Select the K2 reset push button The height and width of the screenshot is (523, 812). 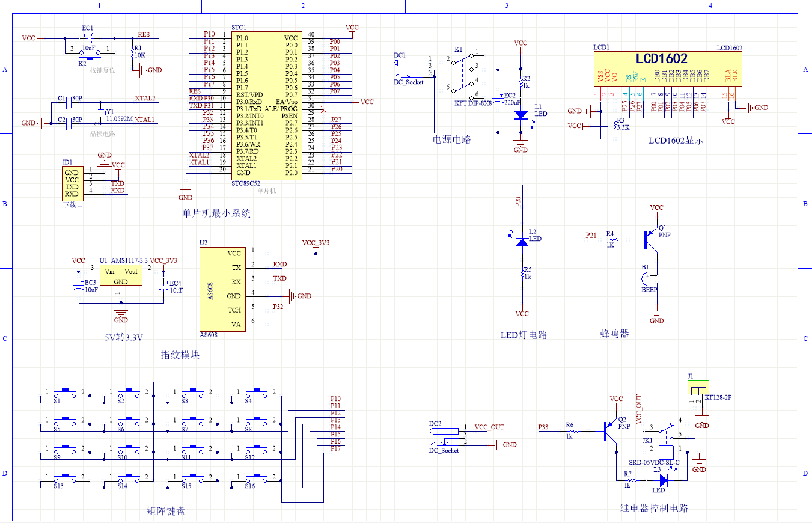coord(89,55)
